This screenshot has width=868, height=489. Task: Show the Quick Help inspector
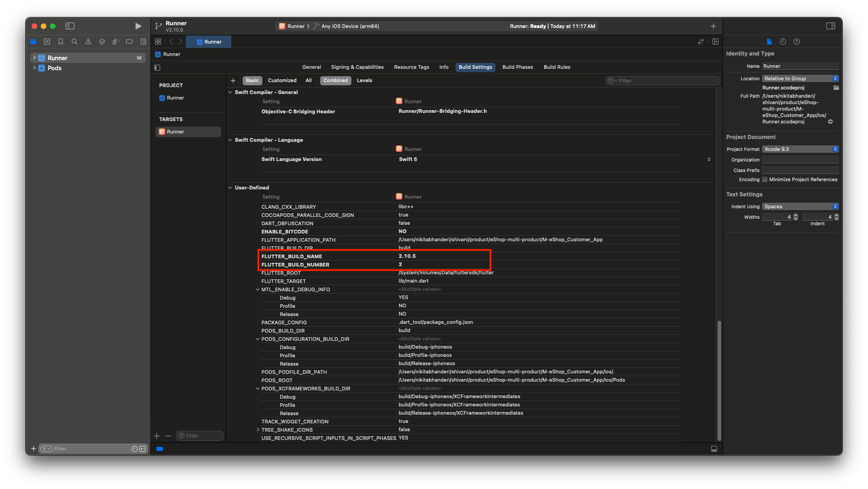coord(796,42)
